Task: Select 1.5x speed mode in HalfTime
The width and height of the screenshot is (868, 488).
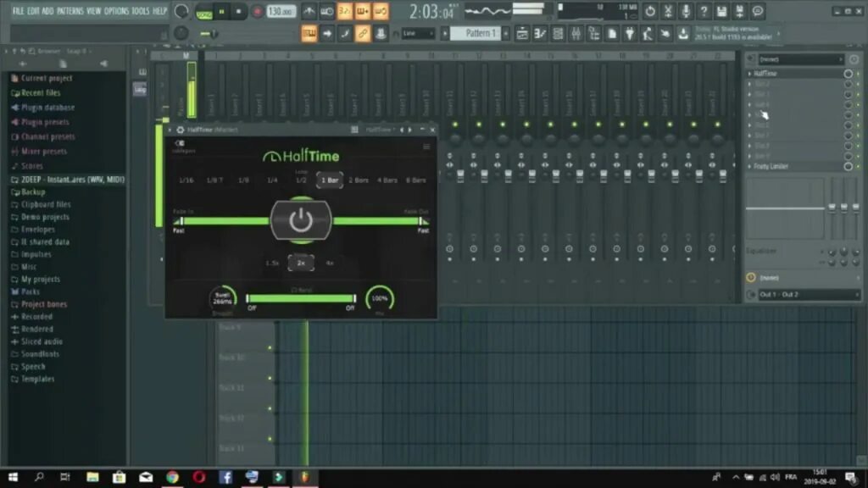Action: (272, 263)
